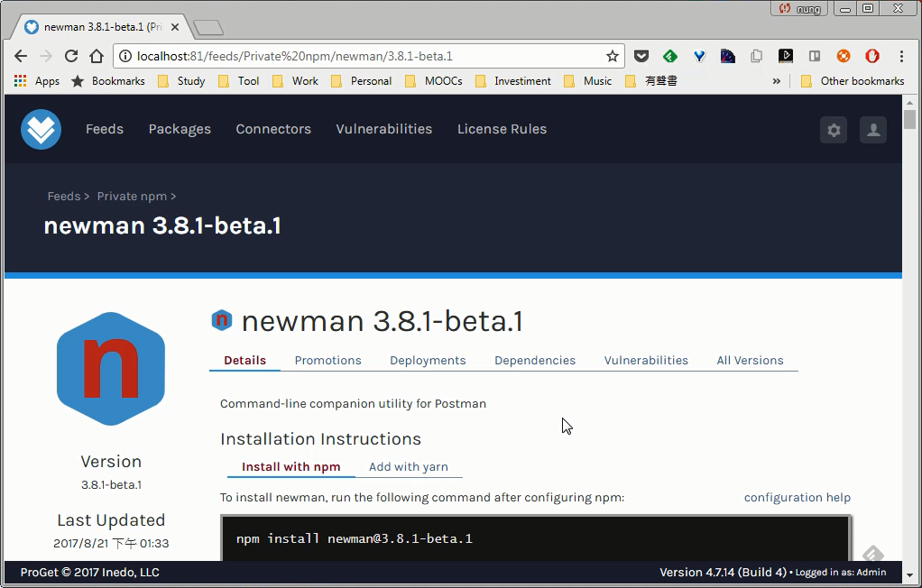Close the newman 3.8.1-beta.1 browser tab
Screen dimensions: 922x588
175,27
